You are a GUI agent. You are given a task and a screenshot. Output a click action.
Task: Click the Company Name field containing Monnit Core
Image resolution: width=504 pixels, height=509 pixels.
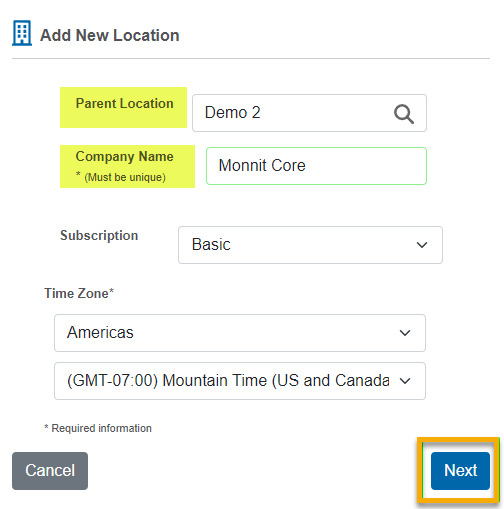pos(316,166)
